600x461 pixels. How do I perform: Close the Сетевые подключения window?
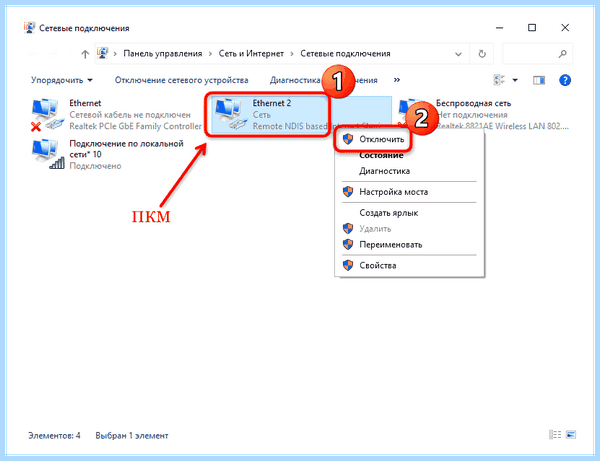(565, 28)
